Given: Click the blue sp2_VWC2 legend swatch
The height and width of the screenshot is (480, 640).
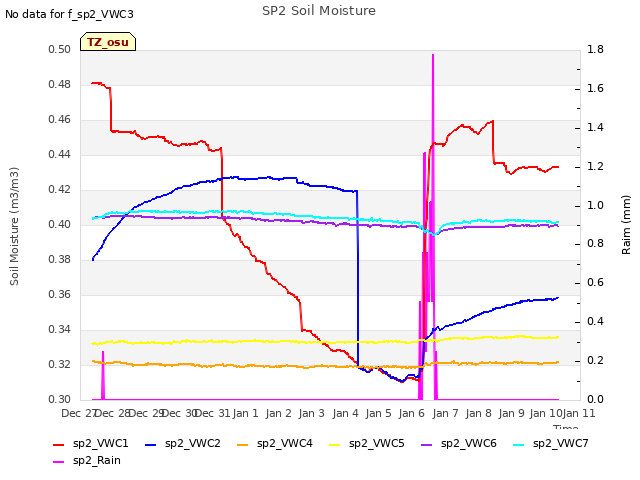Looking at the screenshot, I should pos(151,444).
